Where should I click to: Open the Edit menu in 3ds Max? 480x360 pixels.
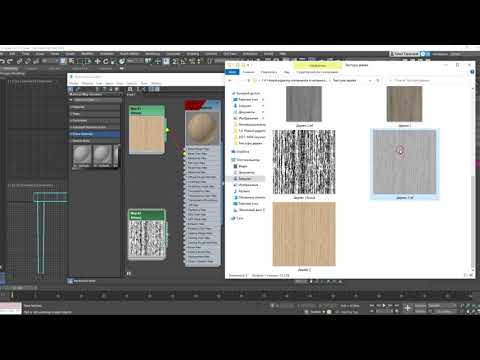point(12,54)
